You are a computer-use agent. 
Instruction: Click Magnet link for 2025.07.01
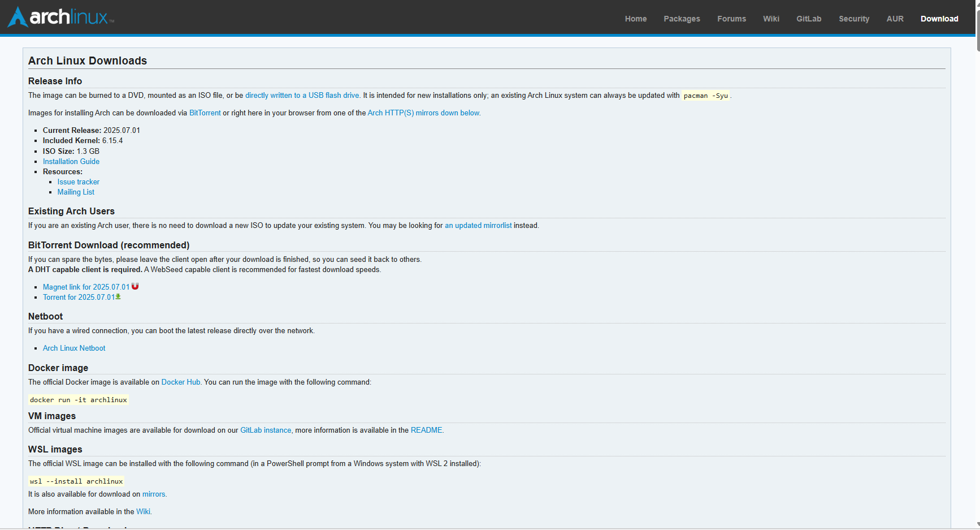point(86,287)
